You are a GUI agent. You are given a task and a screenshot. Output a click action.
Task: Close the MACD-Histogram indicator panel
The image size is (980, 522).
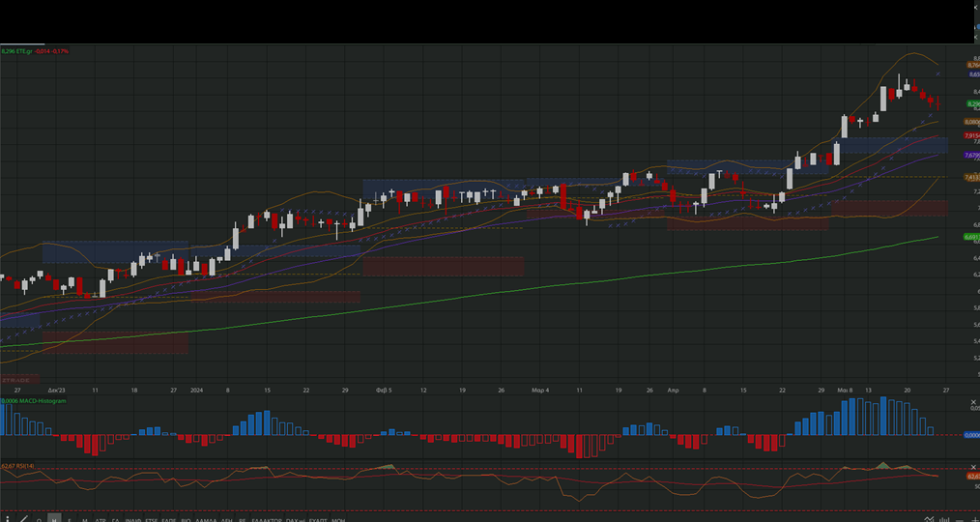tap(974, 402)
